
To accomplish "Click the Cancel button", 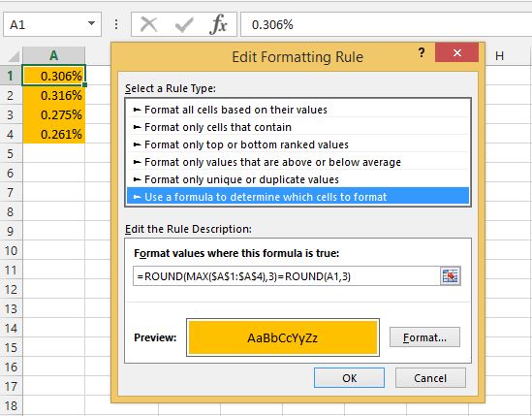I will point(430,378).
